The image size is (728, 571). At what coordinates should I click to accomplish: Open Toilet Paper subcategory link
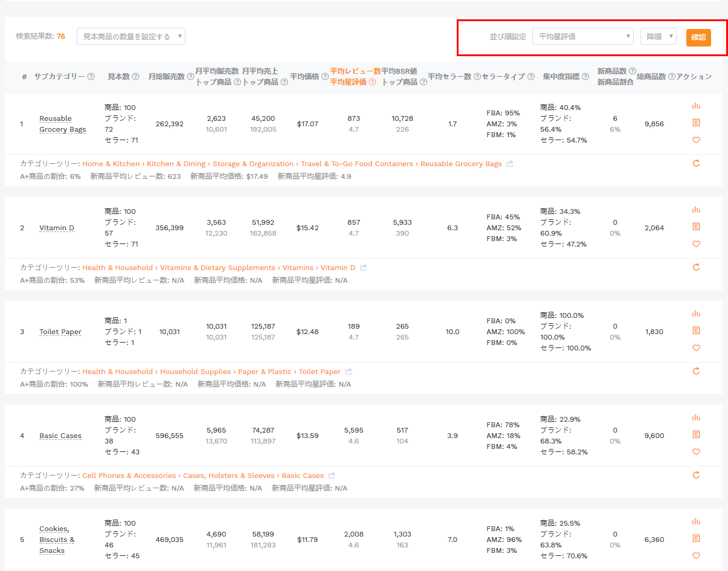click(x=60, y=332)
